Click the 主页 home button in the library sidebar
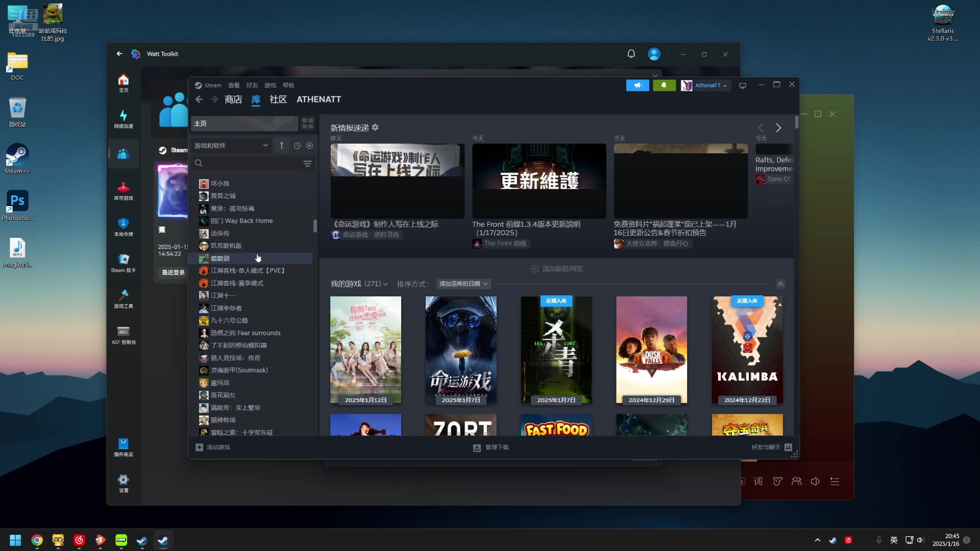 (244, 123)
